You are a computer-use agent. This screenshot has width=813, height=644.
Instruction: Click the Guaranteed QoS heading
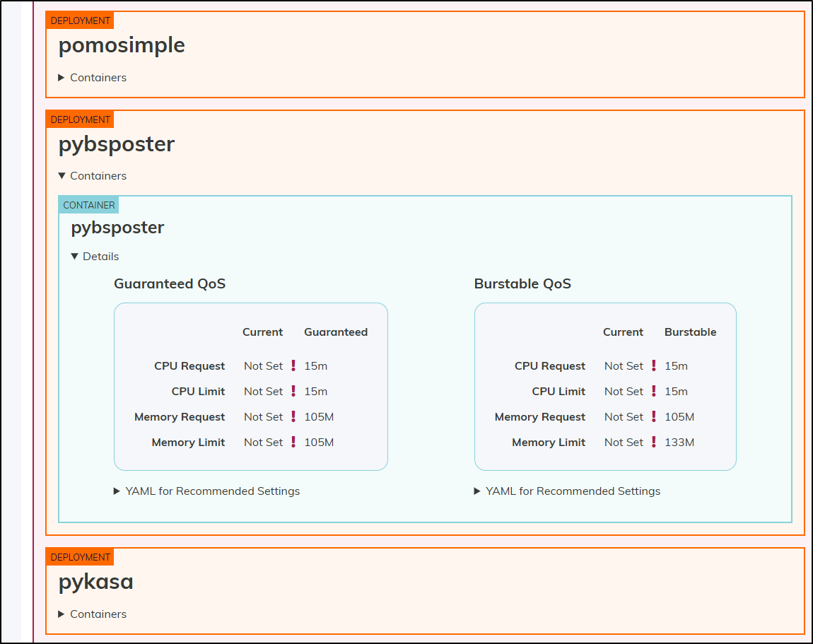tap(170, 284)
